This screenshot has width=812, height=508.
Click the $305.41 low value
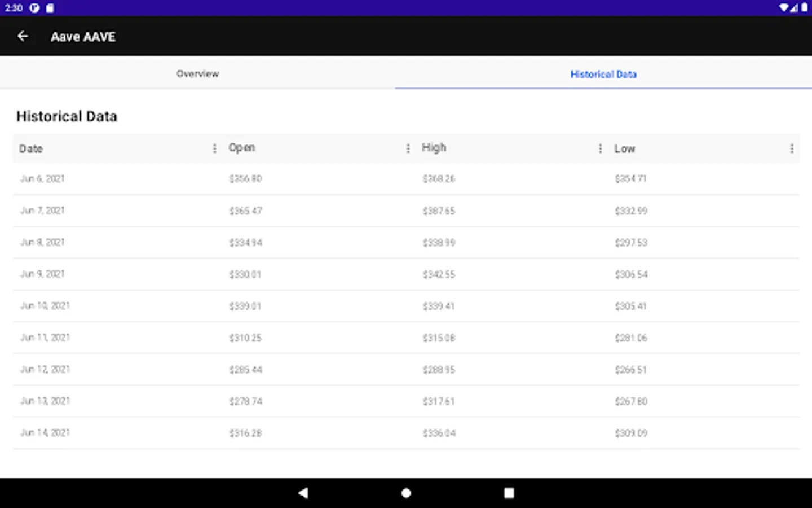pyautogui.click(x=631, y=306)
